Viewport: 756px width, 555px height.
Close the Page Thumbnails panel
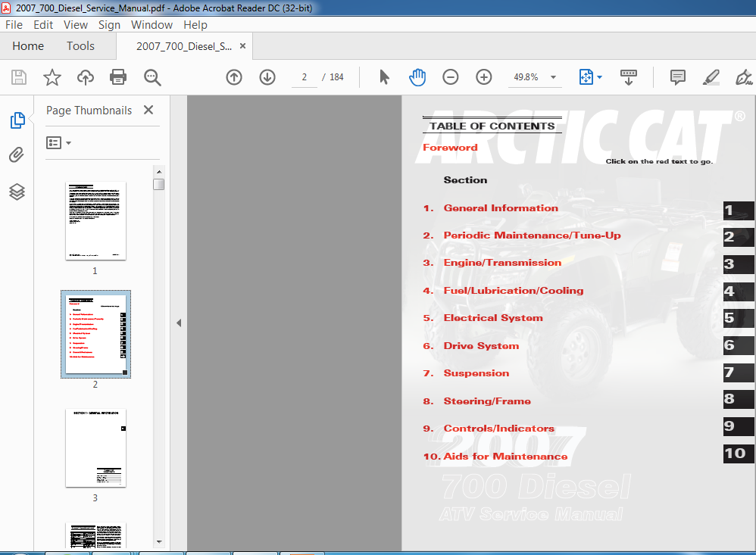[148, 110]
